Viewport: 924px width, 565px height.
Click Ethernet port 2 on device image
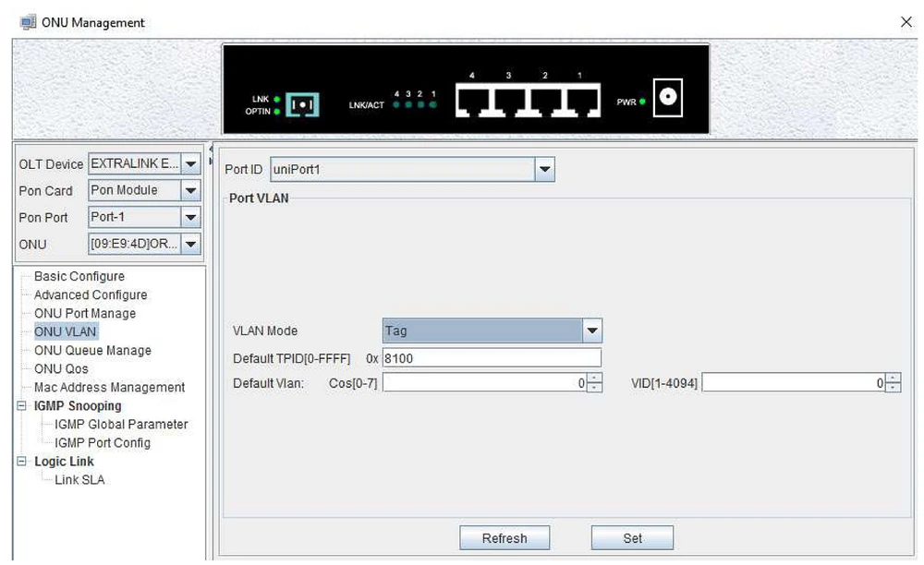[x=545, y=102]
